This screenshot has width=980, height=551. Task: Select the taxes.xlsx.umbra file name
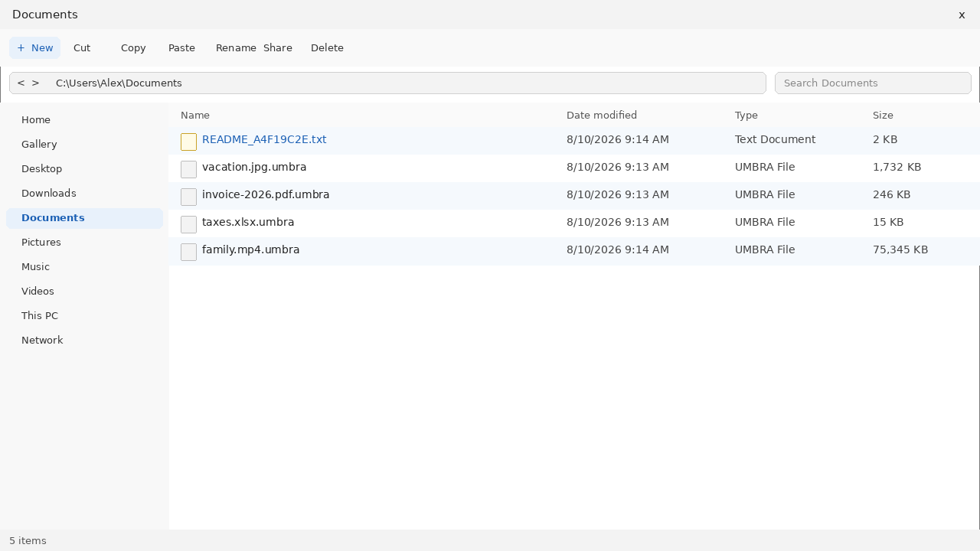pyautogui.click(x=248, y=222)
